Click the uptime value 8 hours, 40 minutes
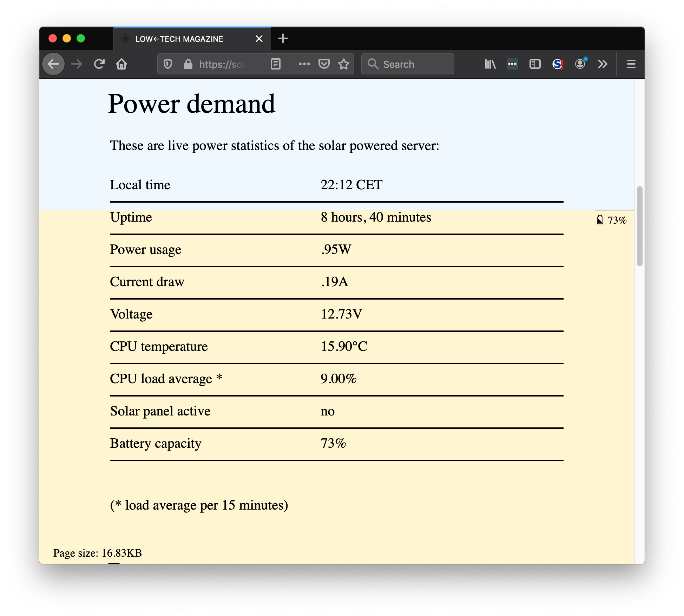Image resolution: width=684 pixels, height=616 pixels. [376, 217]
